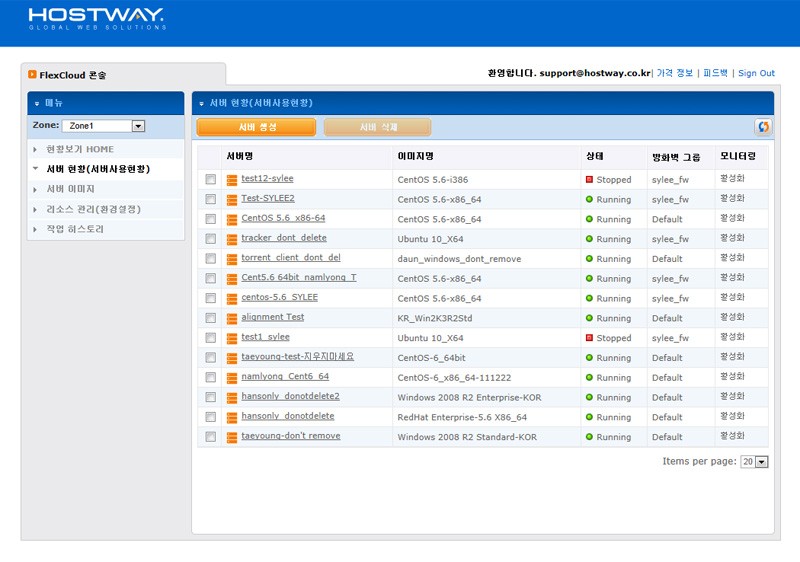Open the Zone dropdown
Viewport: 800px width, 562px height.
(104, 125)
